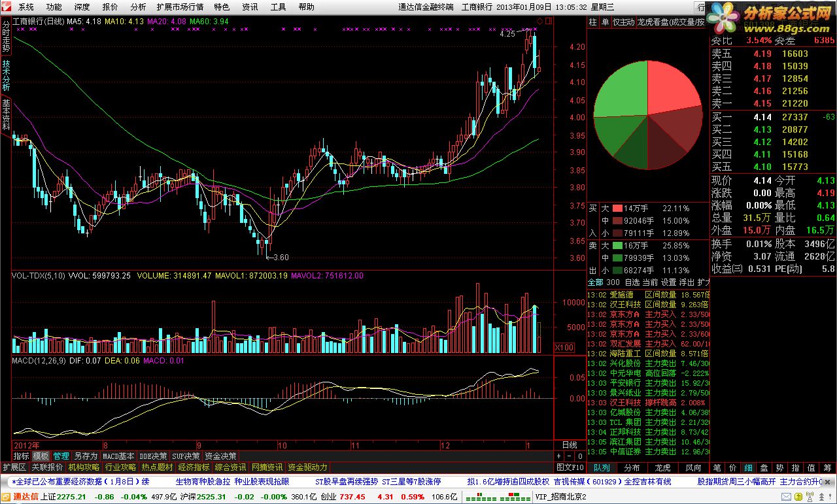Select the 风向 tab under the alerts list
The width and height of the screenshot is (837, 504).
(693, 467)
